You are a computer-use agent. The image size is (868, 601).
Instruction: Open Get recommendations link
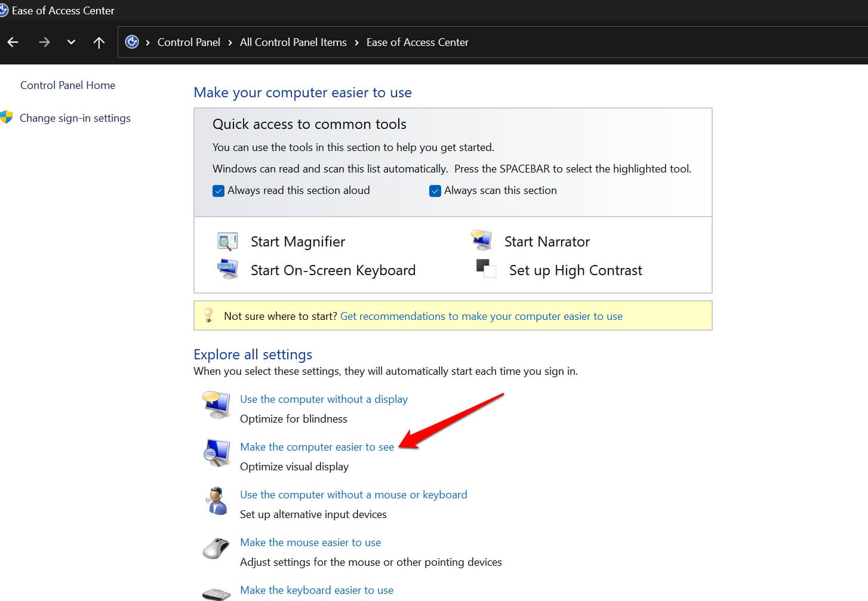tap(481, 316)
